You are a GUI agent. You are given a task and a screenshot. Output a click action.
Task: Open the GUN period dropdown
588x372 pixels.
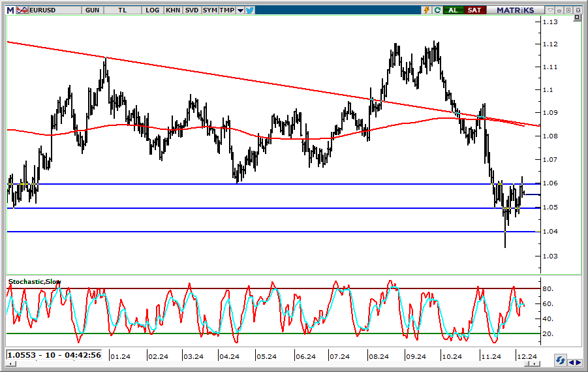coord(92,10)
